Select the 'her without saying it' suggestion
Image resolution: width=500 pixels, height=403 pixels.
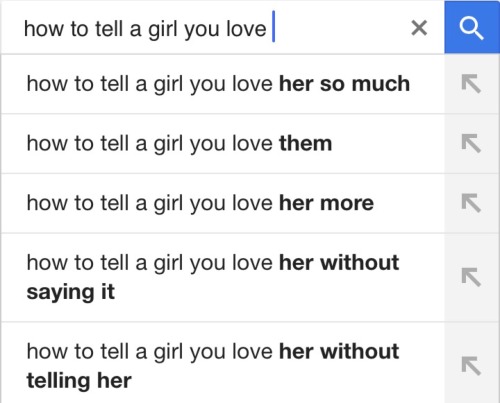point(223,278)
